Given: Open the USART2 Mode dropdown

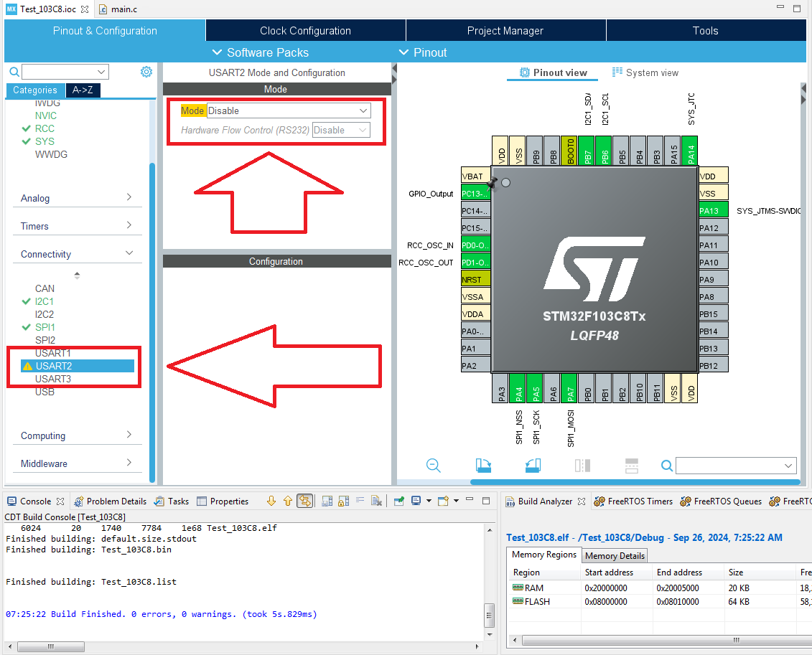Looking at the screenshot, I should [289, 110].
